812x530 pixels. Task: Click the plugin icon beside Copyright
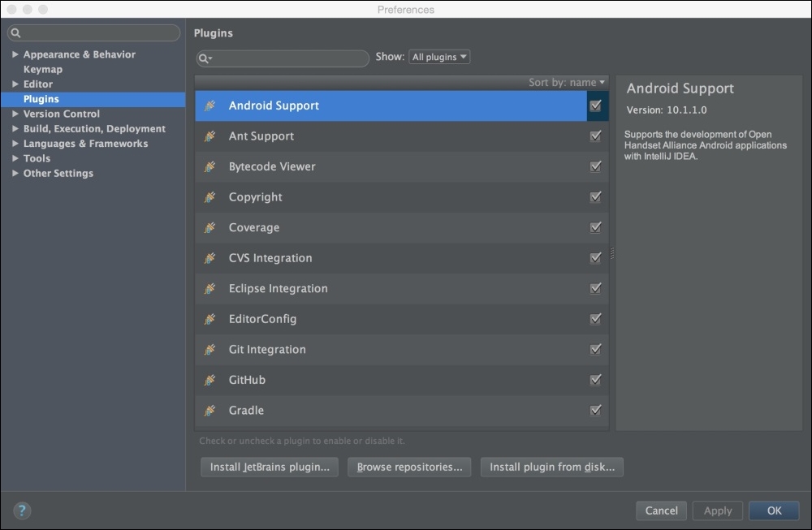209,197
